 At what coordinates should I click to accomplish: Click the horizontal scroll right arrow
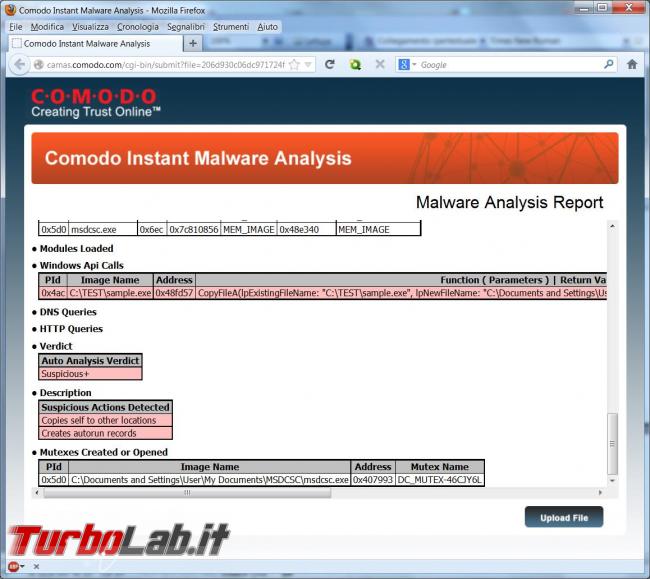(x=600, y=492)
